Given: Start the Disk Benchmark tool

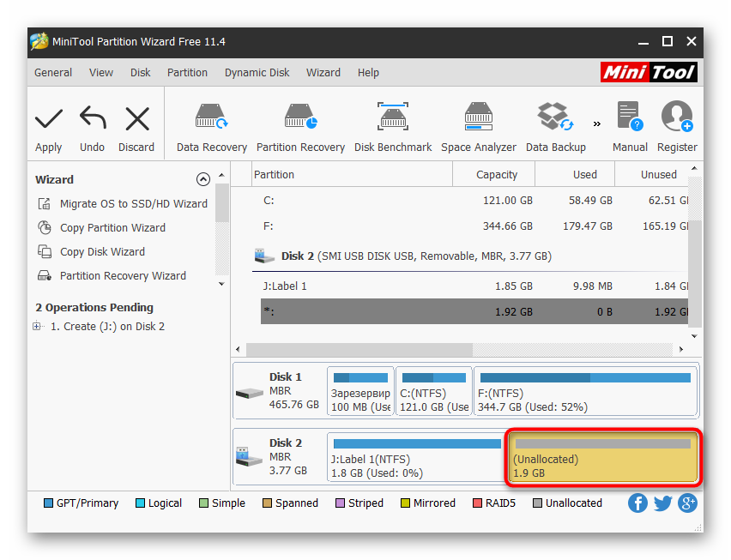Looking at the screenshot, I should point(393,118).
